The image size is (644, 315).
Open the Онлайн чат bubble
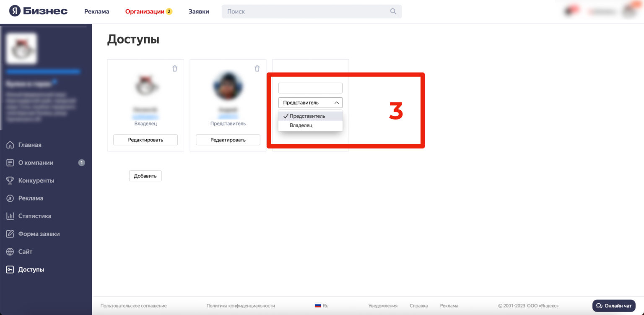[x=614, y=306]
